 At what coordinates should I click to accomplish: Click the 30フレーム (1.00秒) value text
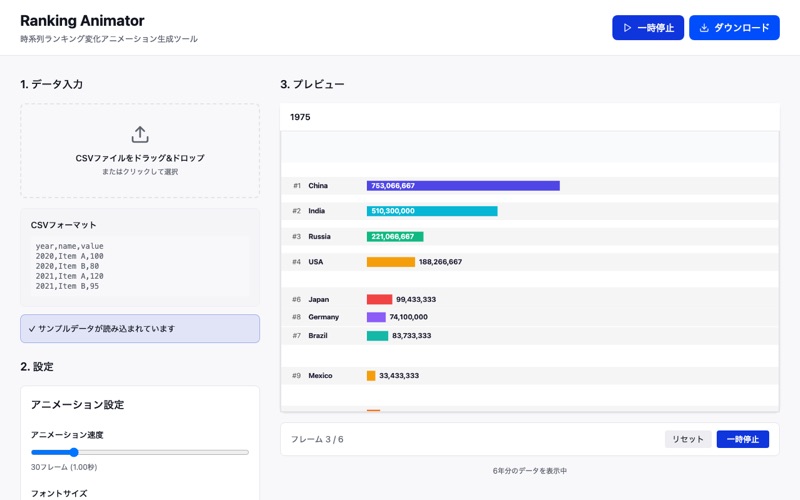click(64, 467)
